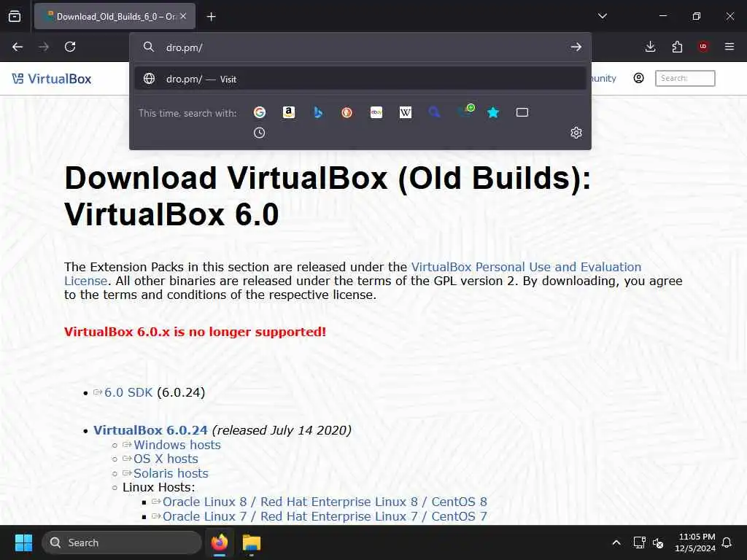Image resolution: width=747 pixels, height=560 pixels.
Task: Open the Oracle Linux 7 / RHEL 7 link
Action: point(325,516)
